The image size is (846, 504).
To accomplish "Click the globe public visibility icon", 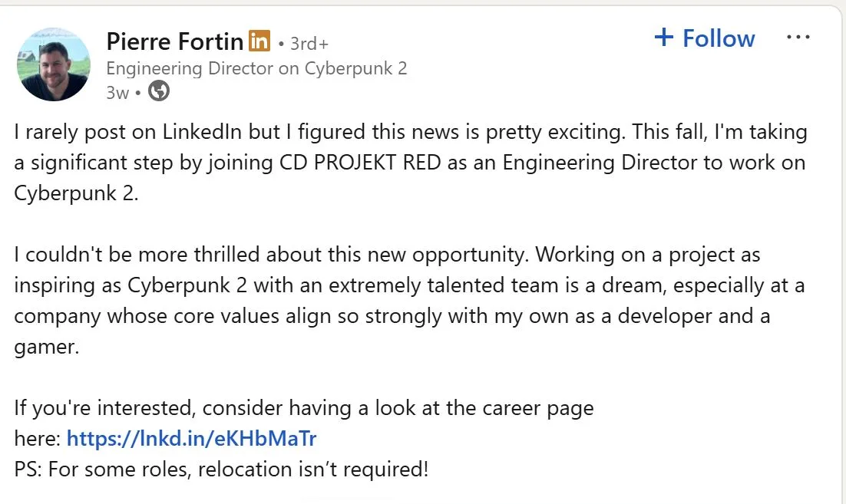I will pyautogui.click(x=159, y=92).
